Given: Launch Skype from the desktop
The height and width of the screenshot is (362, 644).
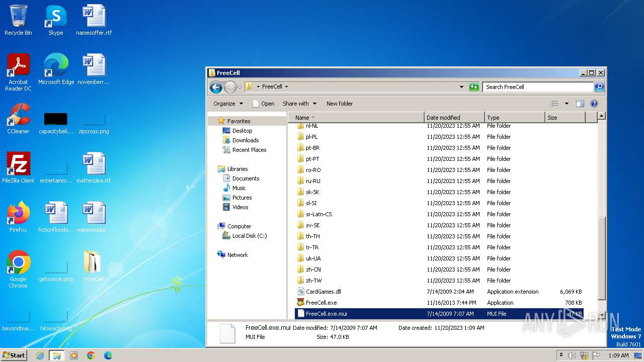Looking at the screenshot, I should [55, 20].
